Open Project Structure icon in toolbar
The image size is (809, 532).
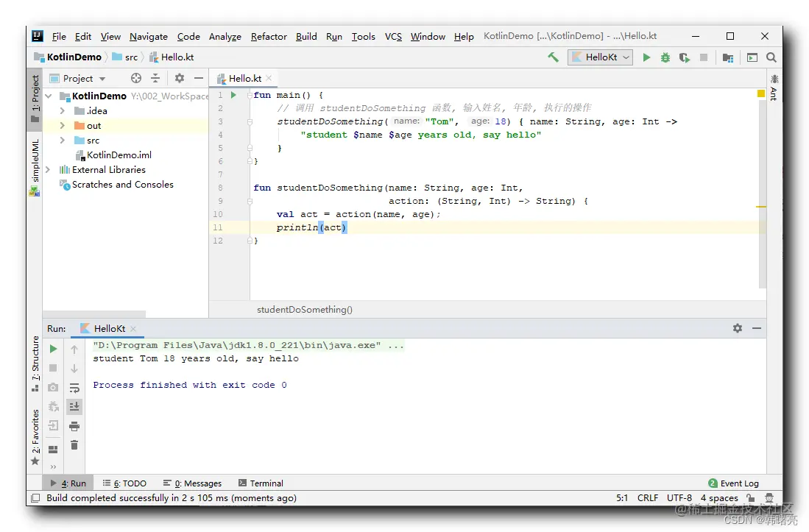pyautogui.click(x=728, y=57)
